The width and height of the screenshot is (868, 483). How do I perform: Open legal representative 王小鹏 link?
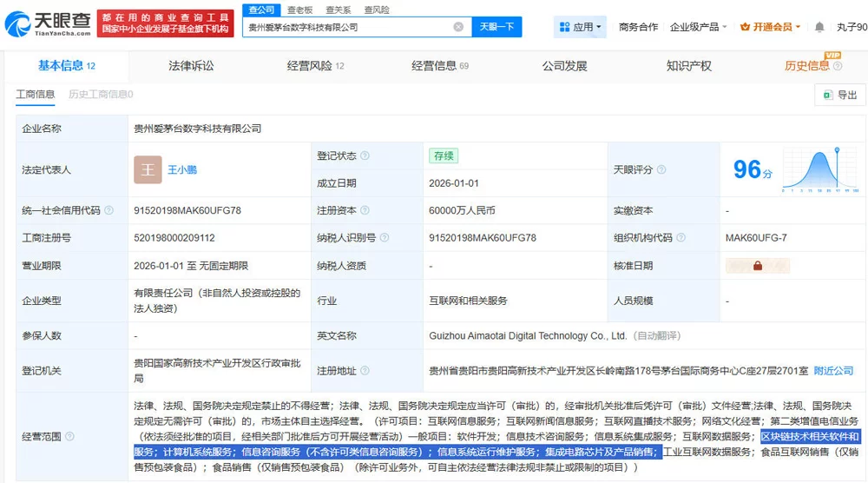(182, 169)
